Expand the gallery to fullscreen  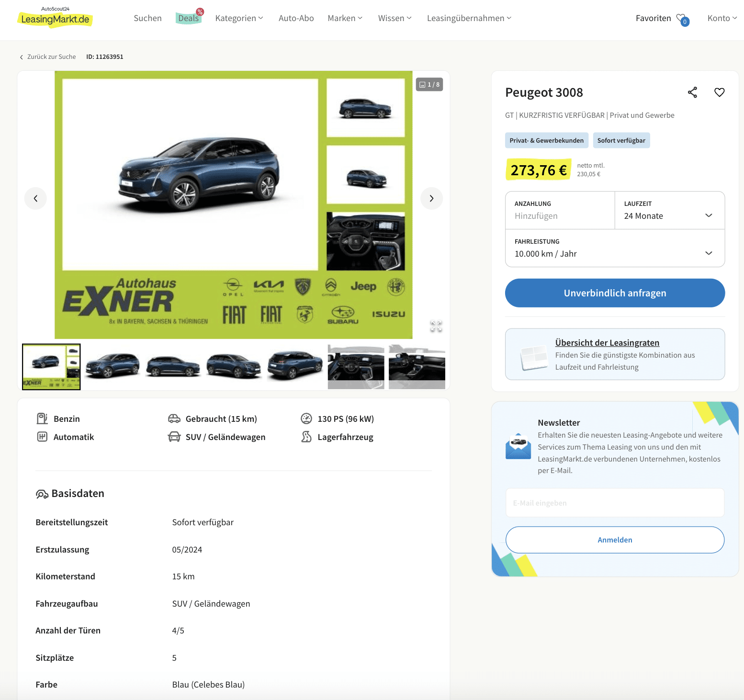click(x=436, y=326)
